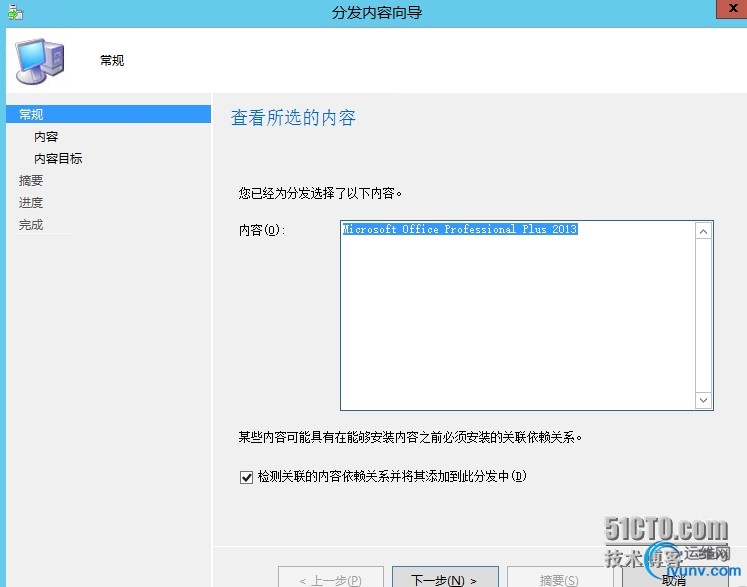Image resolution: width=747 pixels, height=587 pixels.
Task: Click the computer icon in the header
Action: (40, 61)
